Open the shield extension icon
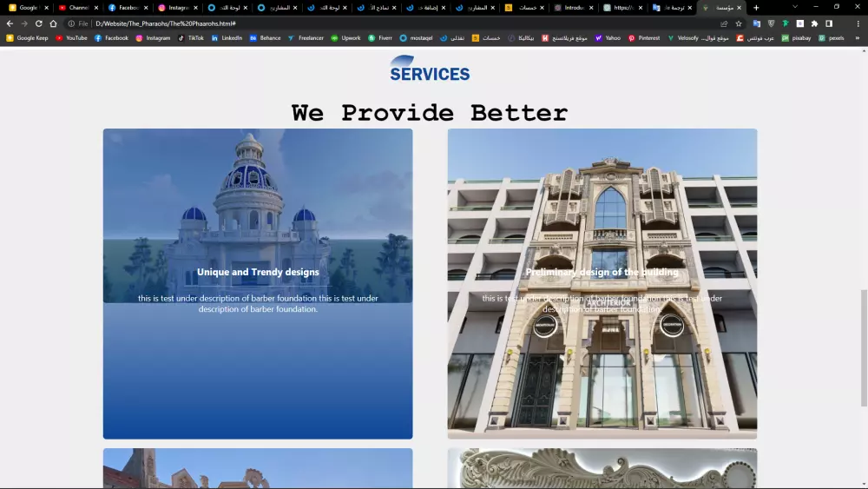This screenshot has height=489, width=868. click(771, 23)
